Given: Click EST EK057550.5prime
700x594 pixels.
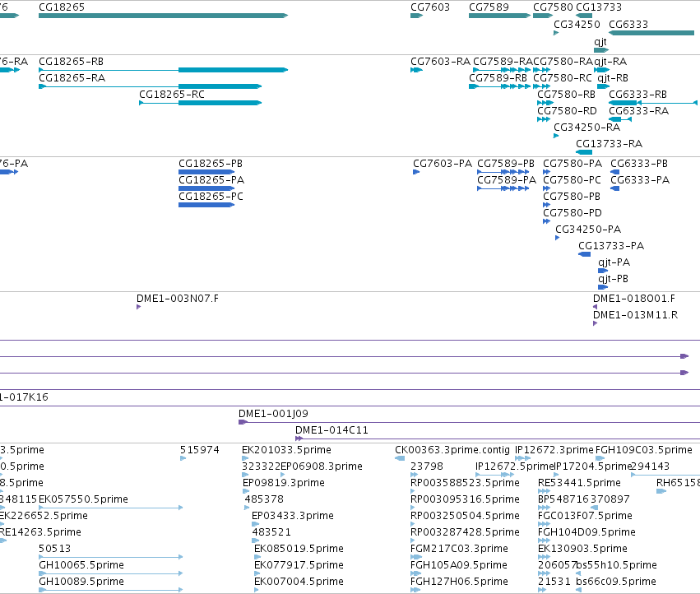Looking at the screenshot, I should (x=111, y=508).
